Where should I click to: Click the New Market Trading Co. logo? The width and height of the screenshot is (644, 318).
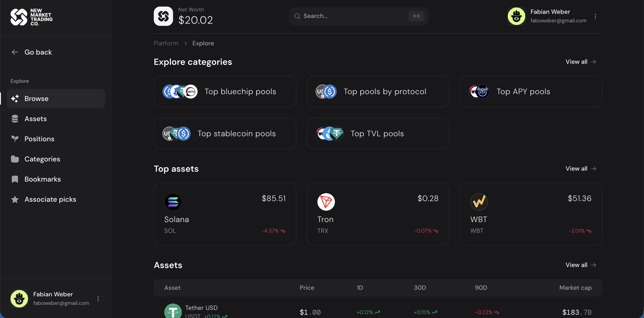(32, 17)
